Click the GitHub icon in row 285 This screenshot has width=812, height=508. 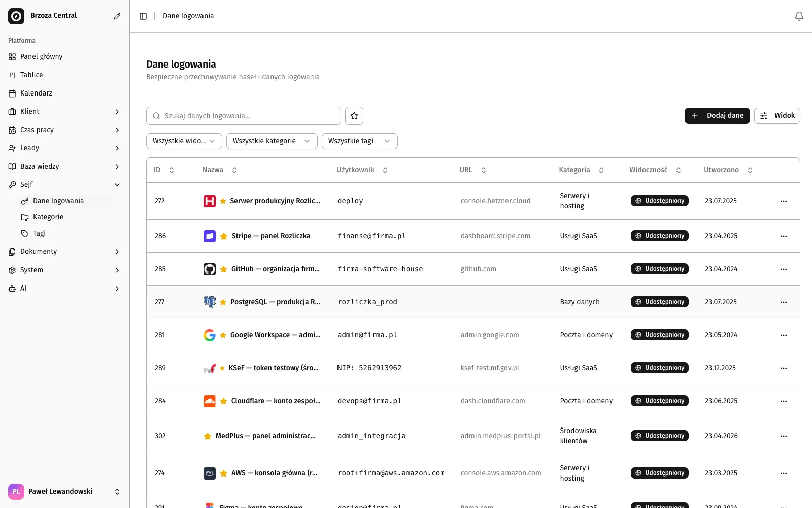(210, 269)
